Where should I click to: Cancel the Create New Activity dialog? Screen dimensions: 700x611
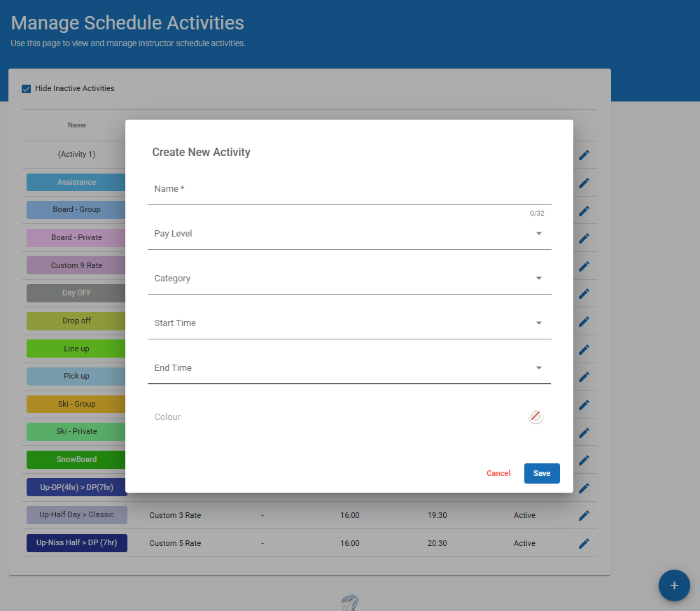pos(498,473)
